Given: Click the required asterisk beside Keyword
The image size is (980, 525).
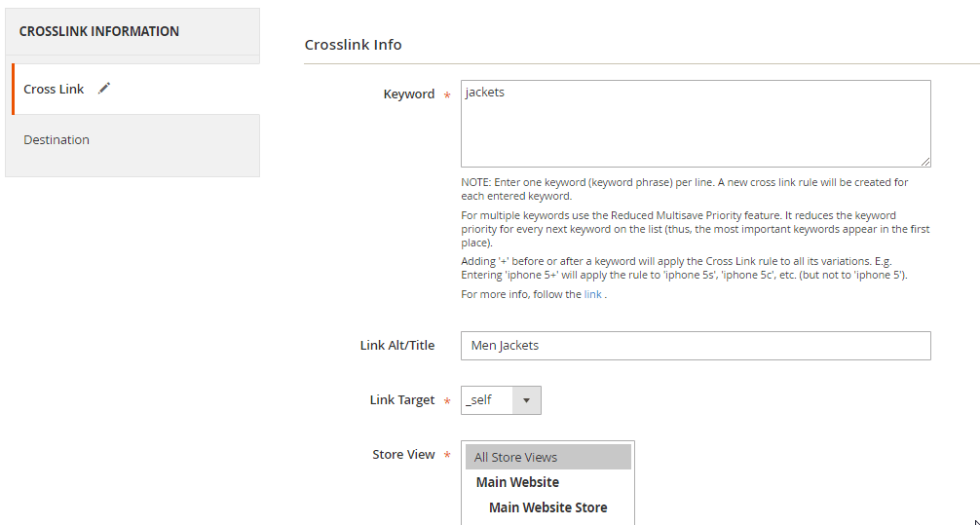Looking at the screenshot, I should point(447,95).
